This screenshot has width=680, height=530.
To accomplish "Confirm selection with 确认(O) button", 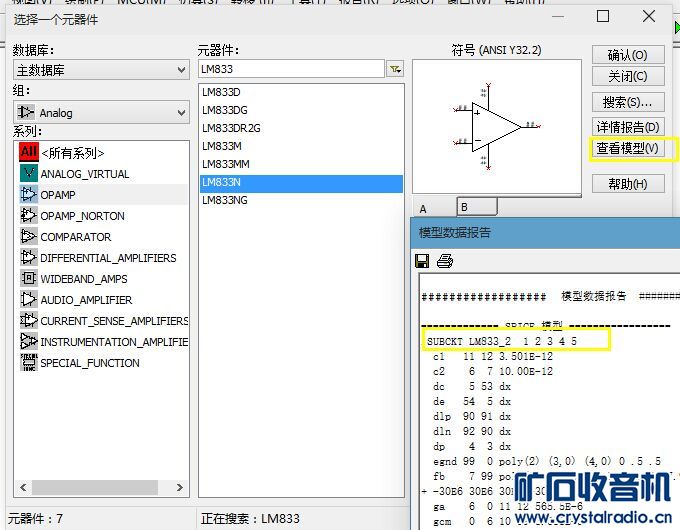I will [x=628, y=55].
